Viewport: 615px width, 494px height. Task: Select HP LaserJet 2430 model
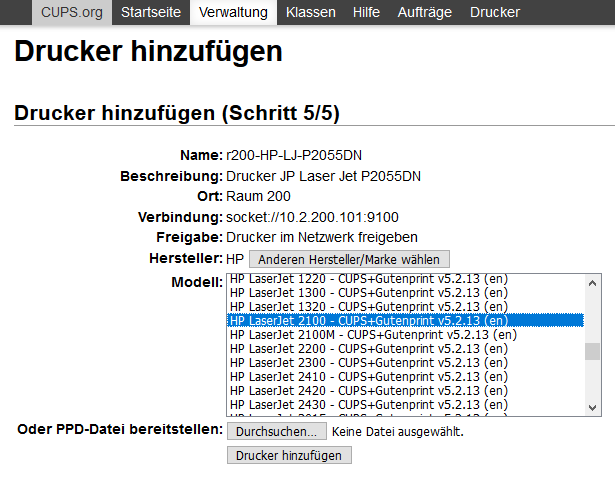click(x=406, y=405)
